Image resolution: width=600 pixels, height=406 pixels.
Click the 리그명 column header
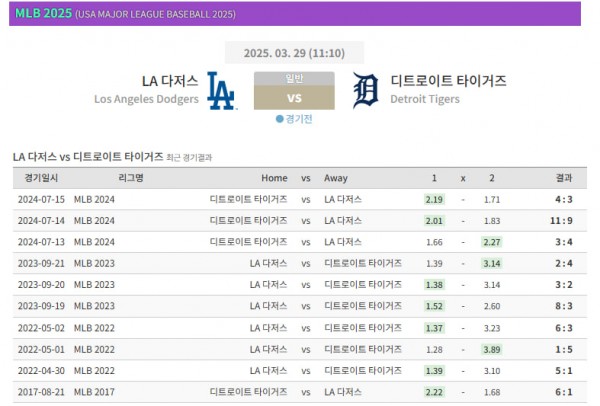[130, 178]
